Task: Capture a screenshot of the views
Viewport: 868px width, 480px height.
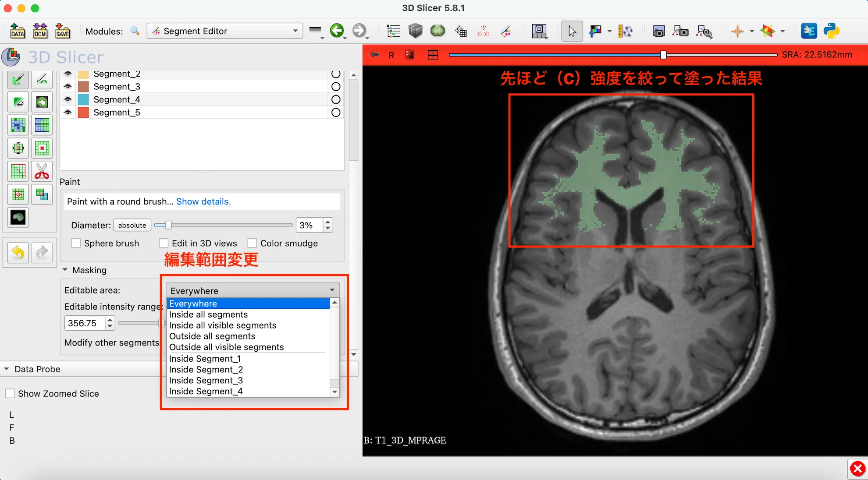Action: pyautogui.click(x=658, y=31)
